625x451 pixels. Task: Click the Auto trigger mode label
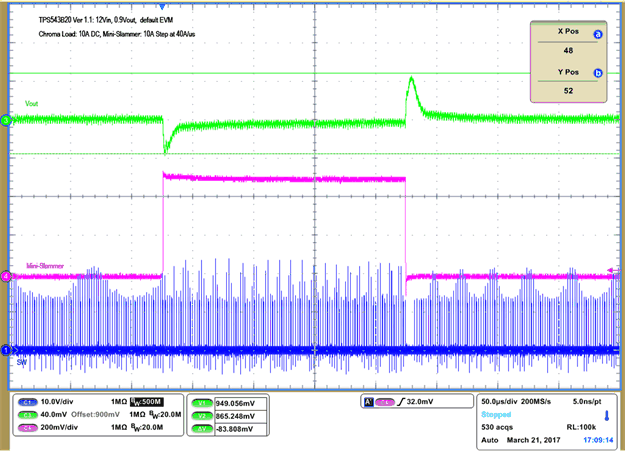[490, 440]
